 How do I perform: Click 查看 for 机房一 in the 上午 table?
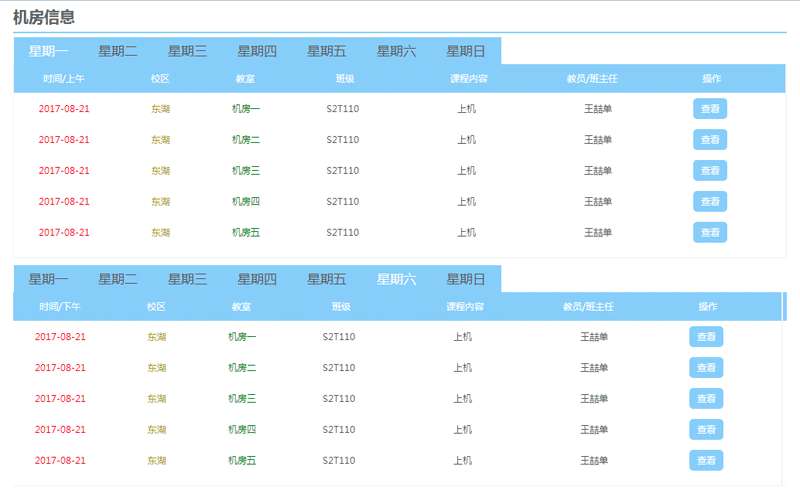pyautogui.click(x=710, y=109)
